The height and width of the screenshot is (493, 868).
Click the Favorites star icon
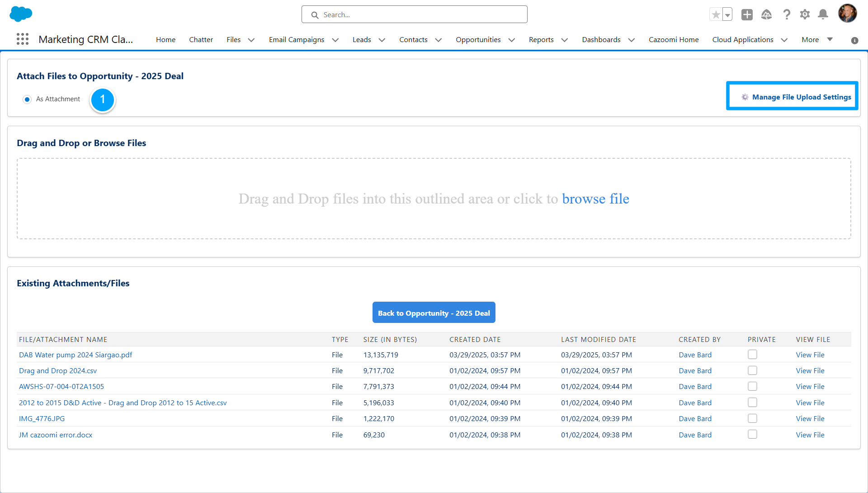pyautogui.click(x=716, y=15)
